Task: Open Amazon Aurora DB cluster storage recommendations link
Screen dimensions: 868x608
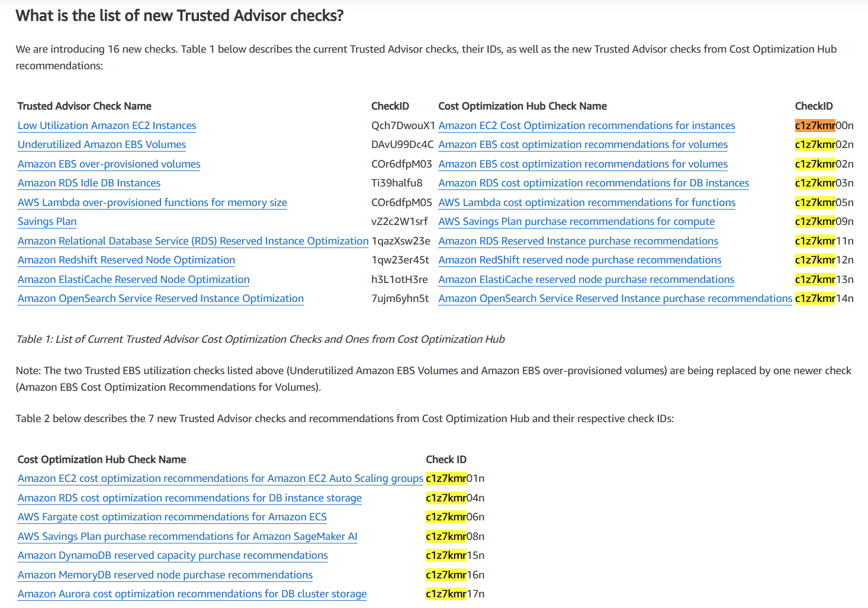Action: (x=192, y=594)
